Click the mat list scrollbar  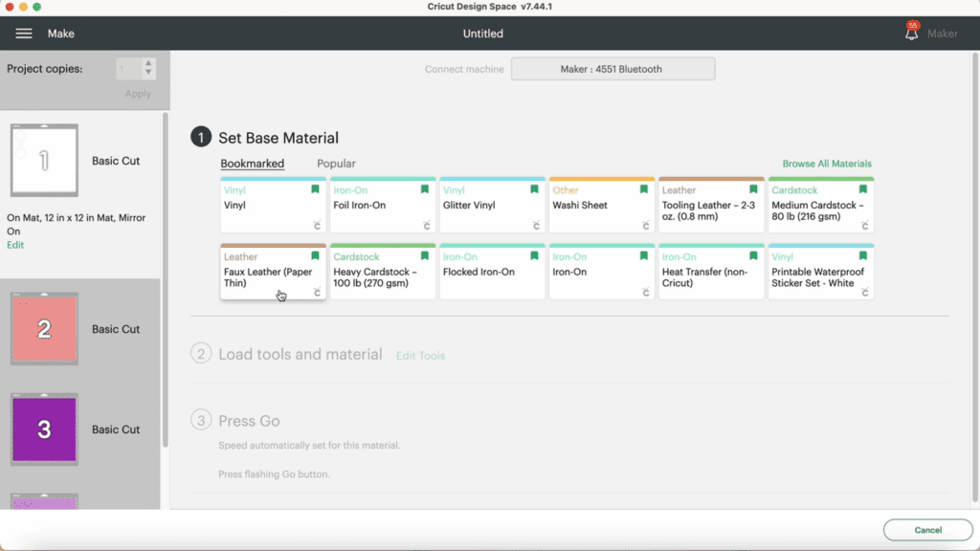(165, 279)
